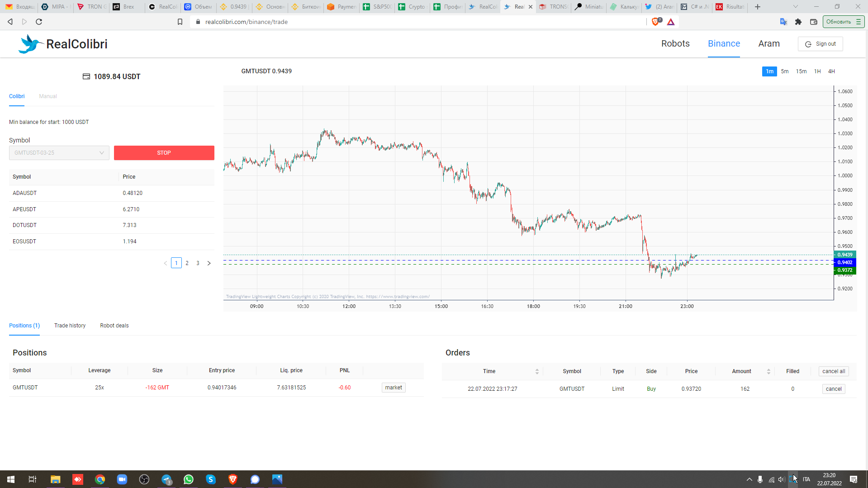Select symbol list page 1
Viewport: 868px width, 488px height.
[x=176, y=263]
